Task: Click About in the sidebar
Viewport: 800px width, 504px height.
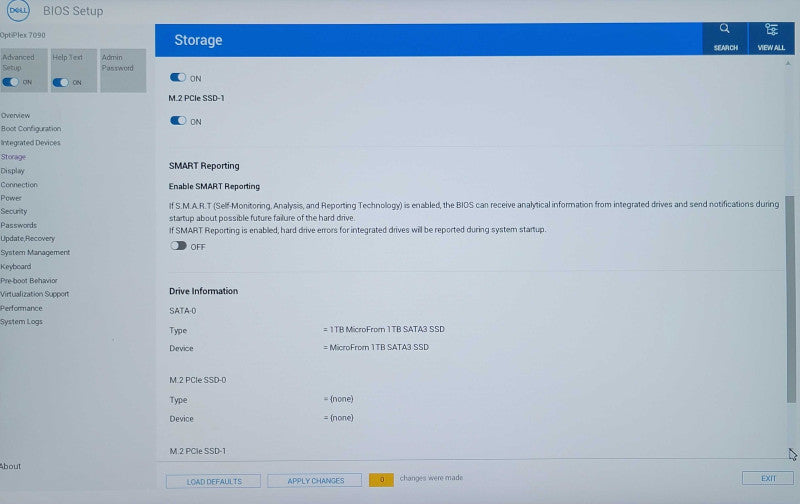Action: point(10,466)
